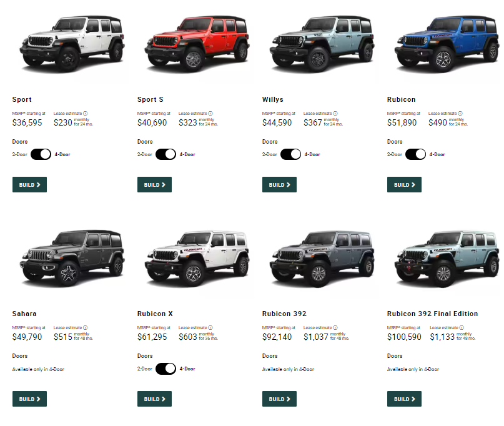The image size is (504, 426).
Task: Click Build under Rubicon 392 Final Edition
Action: [404, 399]
